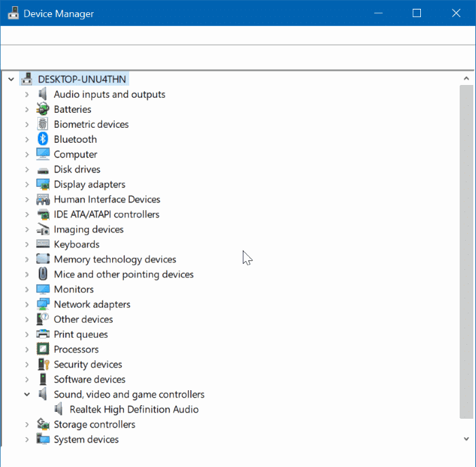Click the Print queues printer icon
476x467 pixels.
43,334
